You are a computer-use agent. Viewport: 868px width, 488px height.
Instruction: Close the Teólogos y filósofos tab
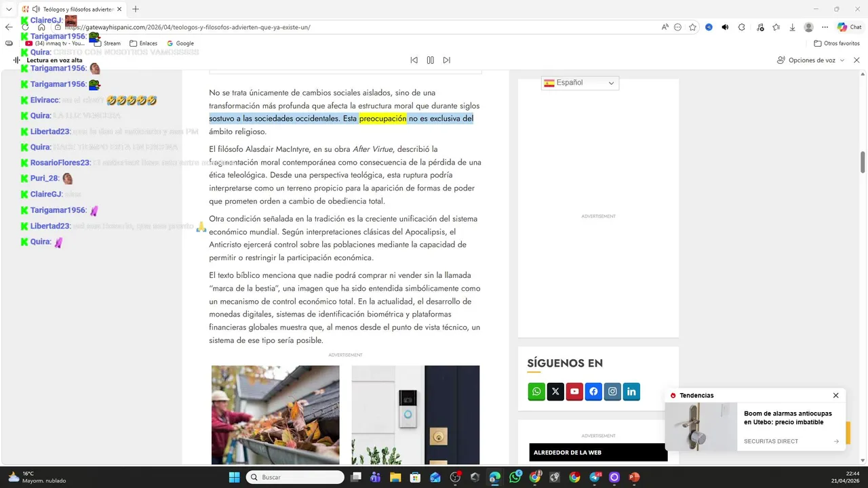coord(120,9)
